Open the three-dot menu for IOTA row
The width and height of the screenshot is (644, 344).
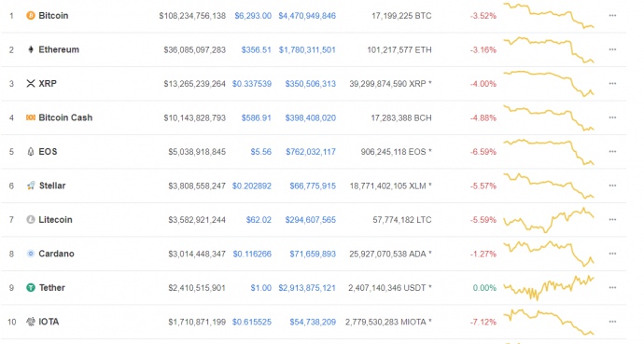[x=612, y=322]
